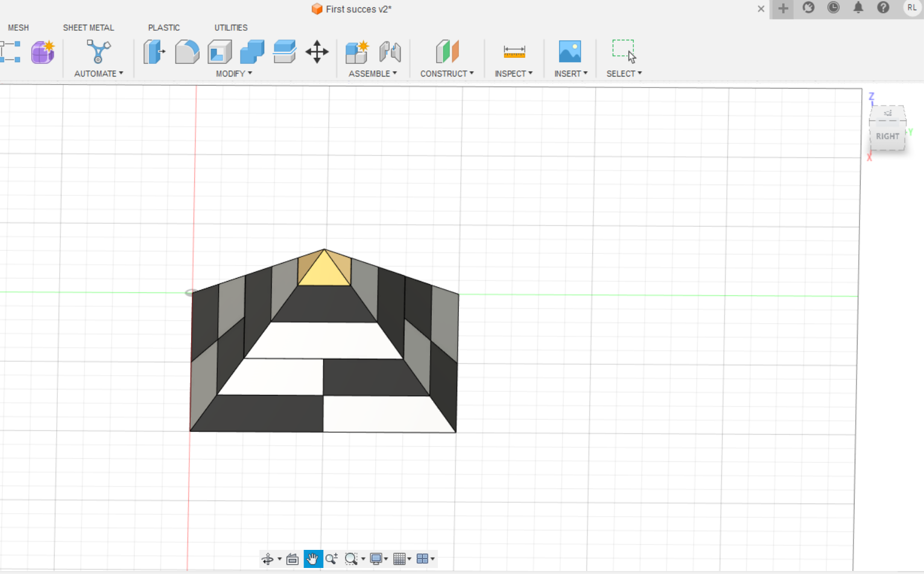This screenshot has width=924, height=574.
Task: Choose the Shell tool
Action: [x=220, y=52]
